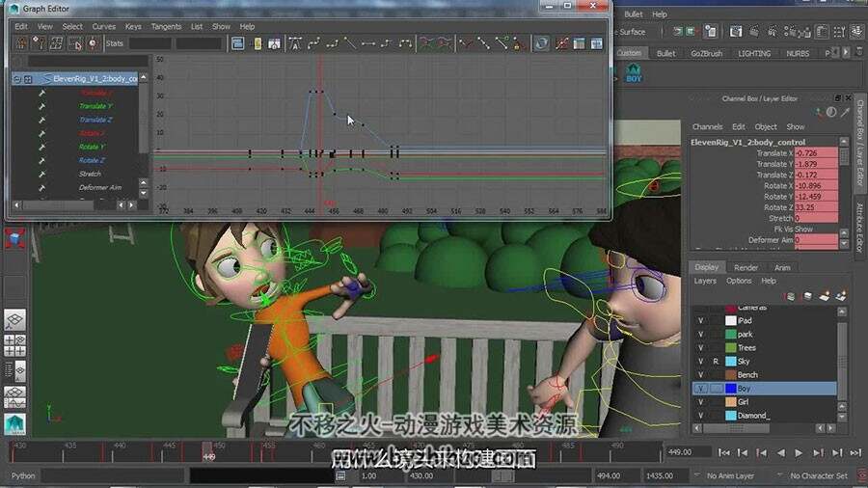Toggle visibility of the Boy layer
The height and width of the screenshot is (488, 868).
(x=701, y=389)
